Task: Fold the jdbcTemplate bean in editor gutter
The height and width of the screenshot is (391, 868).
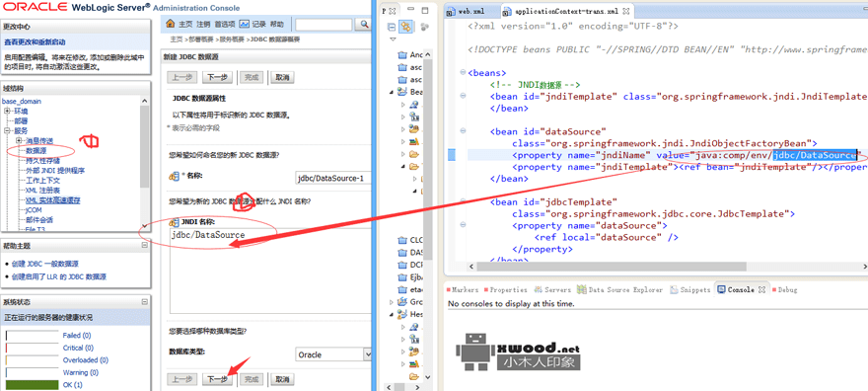Action: click(463, 202)
